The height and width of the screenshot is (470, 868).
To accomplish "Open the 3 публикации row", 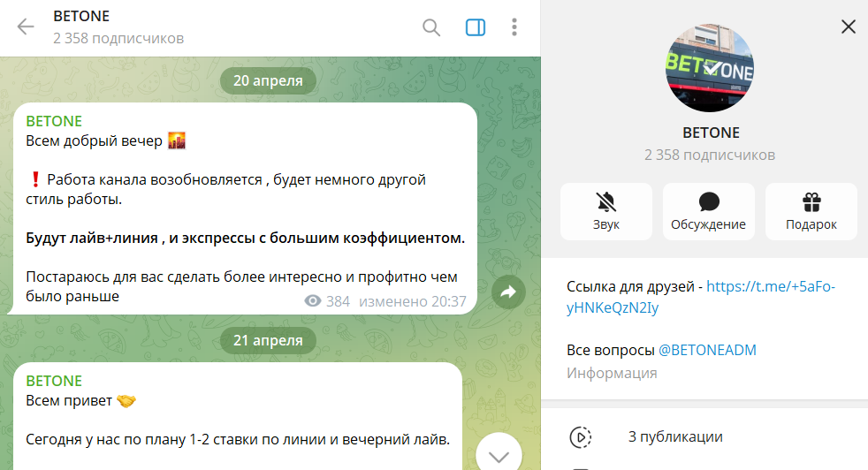I will tap(704, 436).
